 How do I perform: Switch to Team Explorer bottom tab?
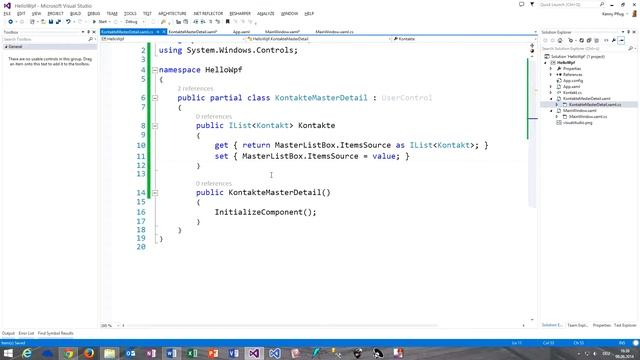click(578, 325)
